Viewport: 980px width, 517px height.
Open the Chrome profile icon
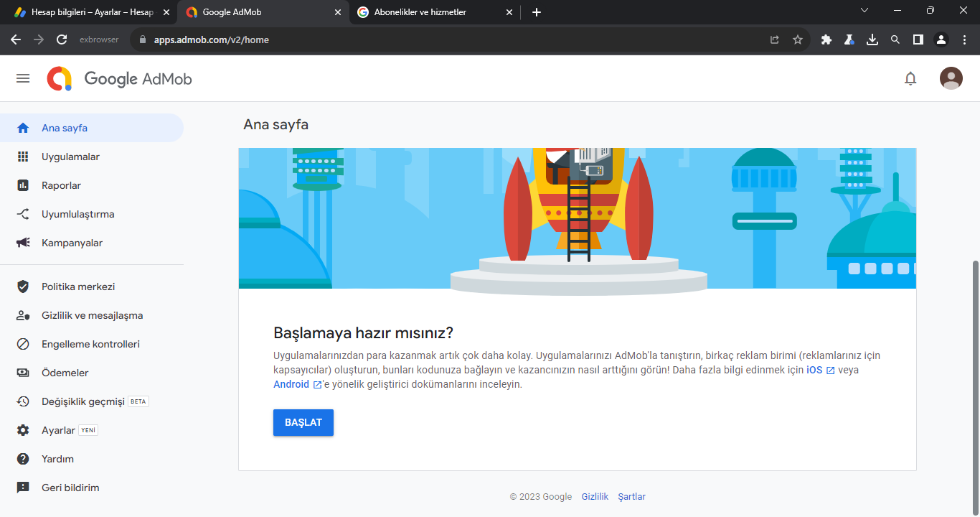click(x=941, y=40)
